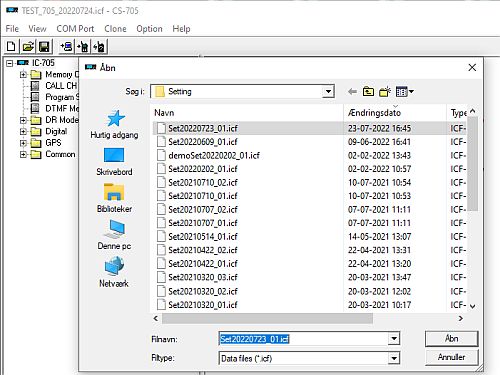Image resolution: width=500 pixels, height=375 pixels.
Task: Open the Filtype dropdown arrow
Action: tap(394, 358)
